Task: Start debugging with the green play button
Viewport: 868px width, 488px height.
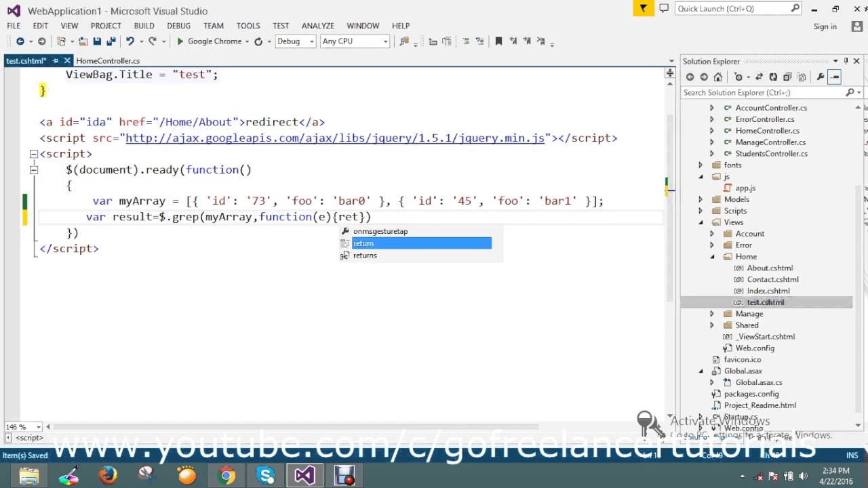Action: 180,41
